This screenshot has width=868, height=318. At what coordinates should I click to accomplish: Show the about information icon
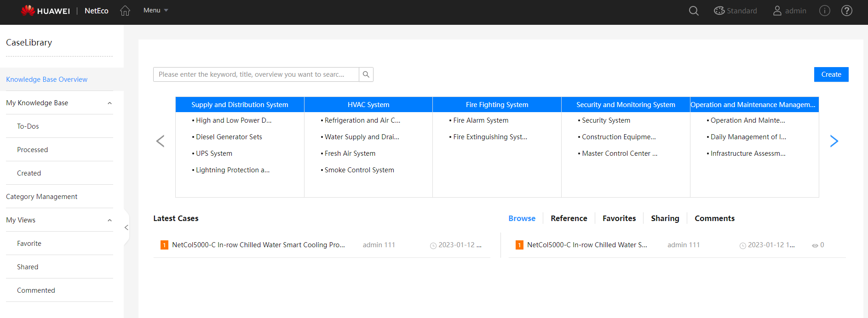tap(825, 11)
